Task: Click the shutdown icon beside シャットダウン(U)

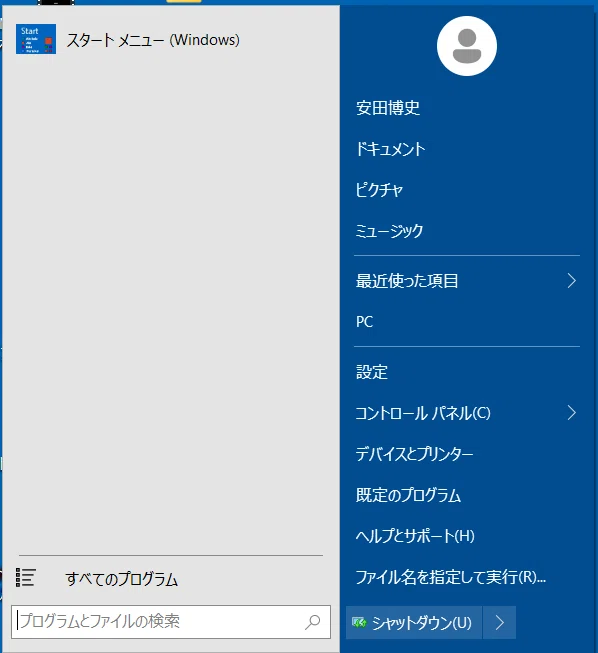Action: point(359,623)
